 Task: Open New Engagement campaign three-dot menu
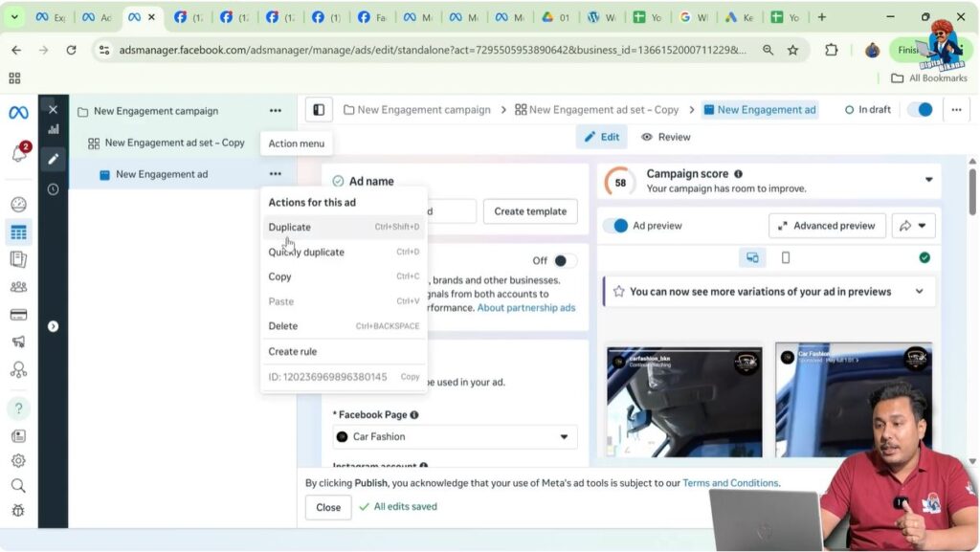(x=276, y=111)
